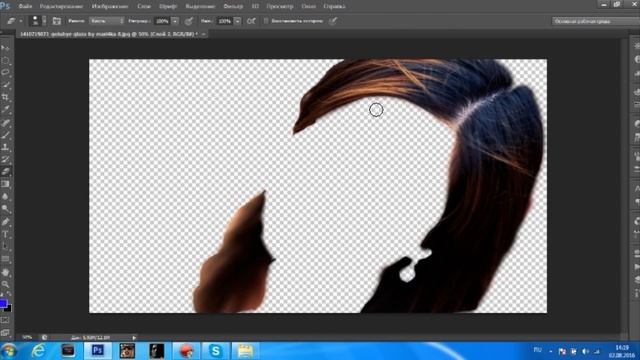Select the Brush tool
Screen dimensions: 640x360
click(5, 135)
